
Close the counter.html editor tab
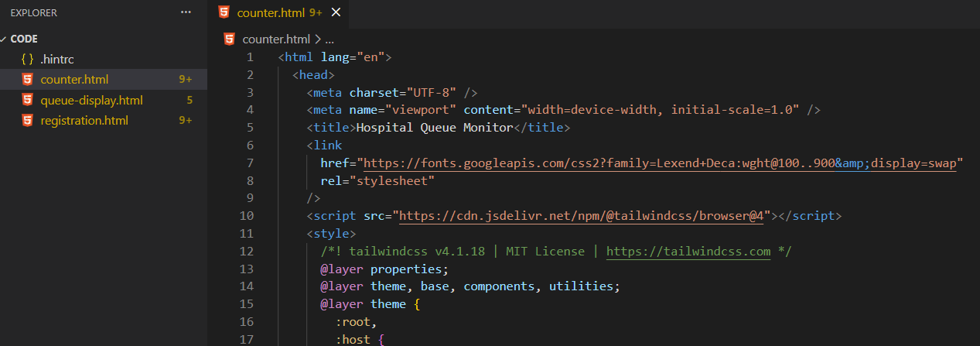(x=336, y=12)
